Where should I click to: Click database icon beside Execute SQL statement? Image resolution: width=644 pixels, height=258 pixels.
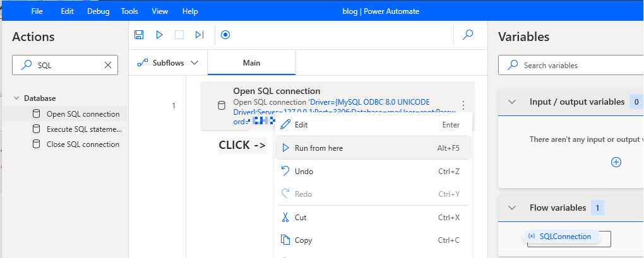click(x=36, y=129)
